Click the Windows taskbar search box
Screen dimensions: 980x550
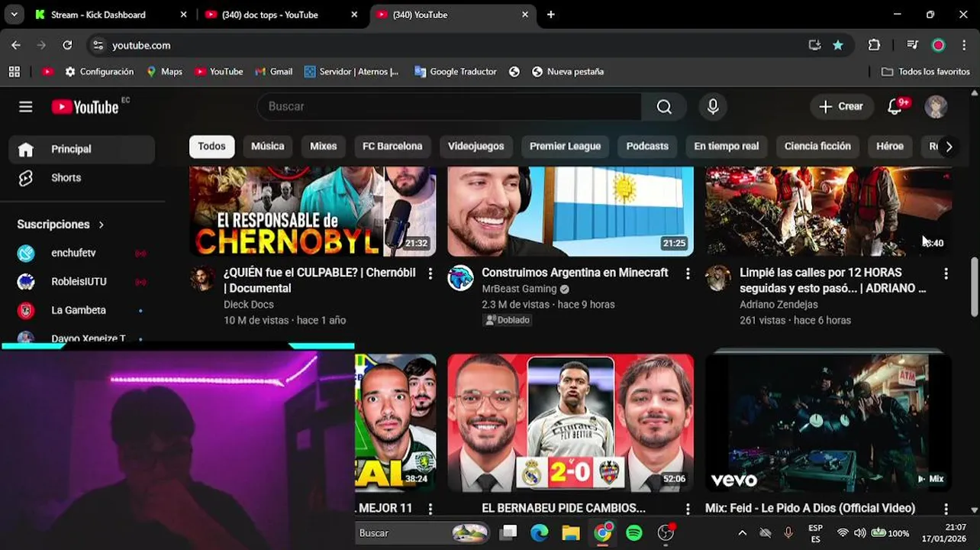[x=424, y=533]
